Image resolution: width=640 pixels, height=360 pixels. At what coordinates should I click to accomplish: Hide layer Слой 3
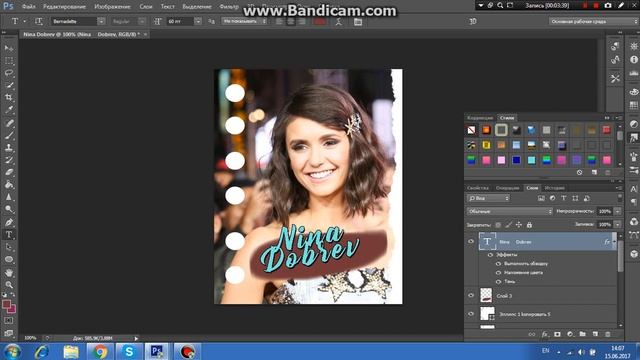coord(471,296)
